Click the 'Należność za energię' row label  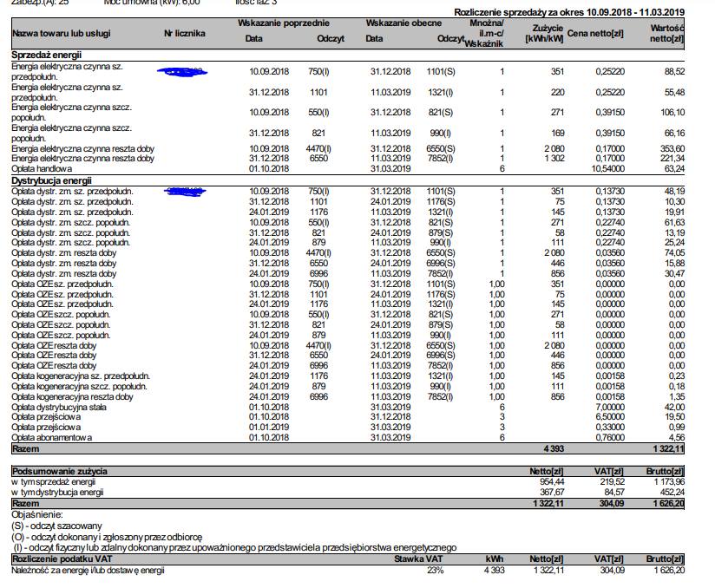coord(87,570)
